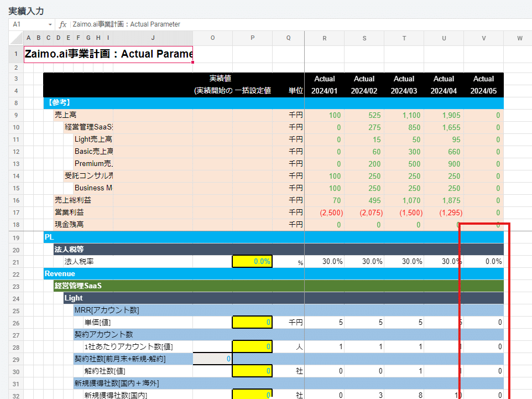Viewport: 532px width, 399px height.
Task: Select column U header
Action: [444, 38]
